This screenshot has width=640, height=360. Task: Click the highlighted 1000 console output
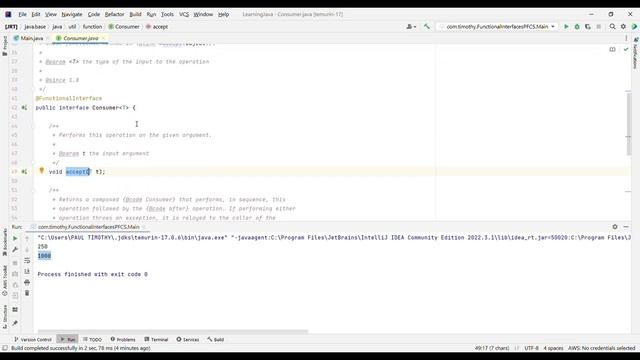click(44, 256)
